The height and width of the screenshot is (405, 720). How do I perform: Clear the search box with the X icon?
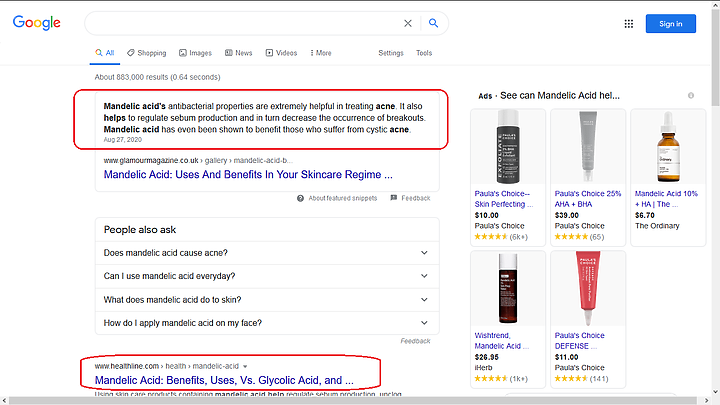[x=408, y=23]
